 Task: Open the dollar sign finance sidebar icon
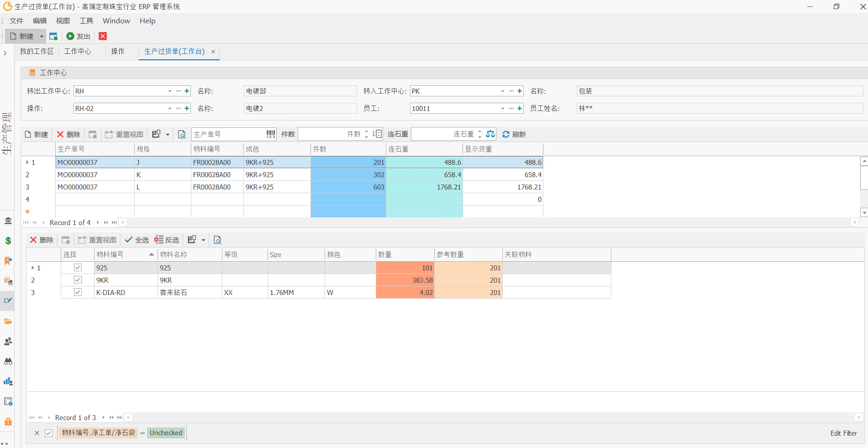point(8,241)
